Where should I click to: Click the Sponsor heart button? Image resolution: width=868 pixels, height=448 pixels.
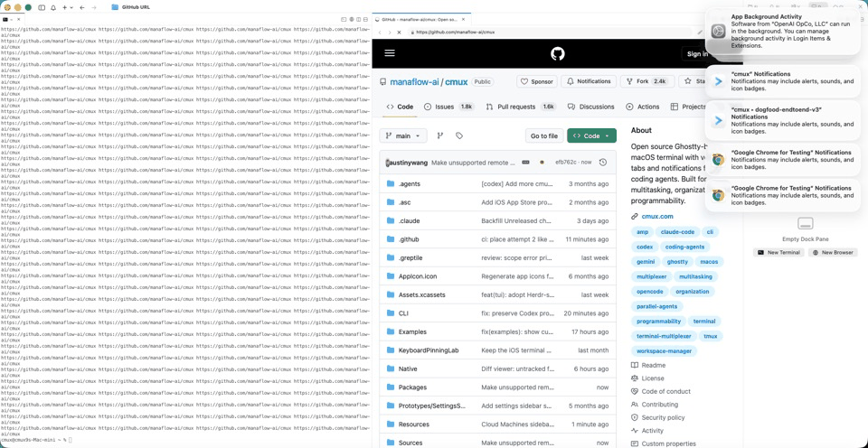pos(537,81)
